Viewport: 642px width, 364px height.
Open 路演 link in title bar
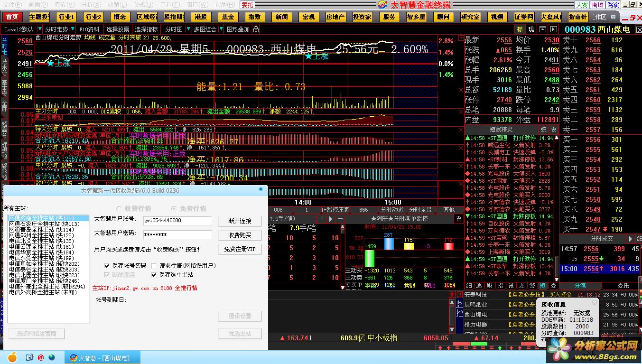click(613, 5)
